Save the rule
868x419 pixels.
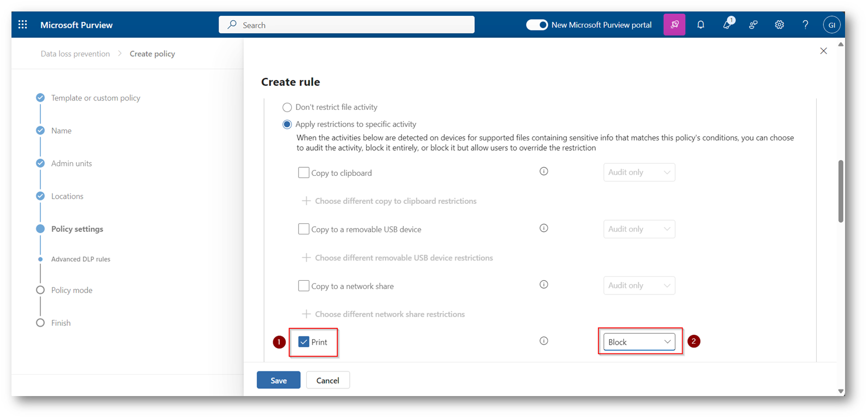[278, 380]
